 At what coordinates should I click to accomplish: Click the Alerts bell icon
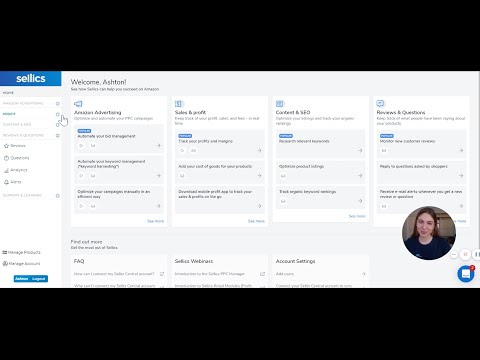pyautogui.click(x=6, y=182)
